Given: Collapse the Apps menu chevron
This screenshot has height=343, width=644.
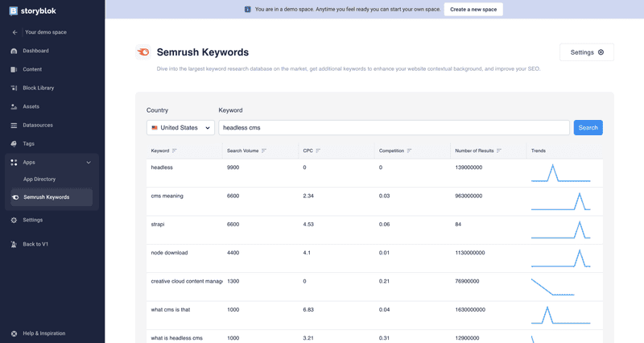Looking at the screenshot, I should point(89,163).
